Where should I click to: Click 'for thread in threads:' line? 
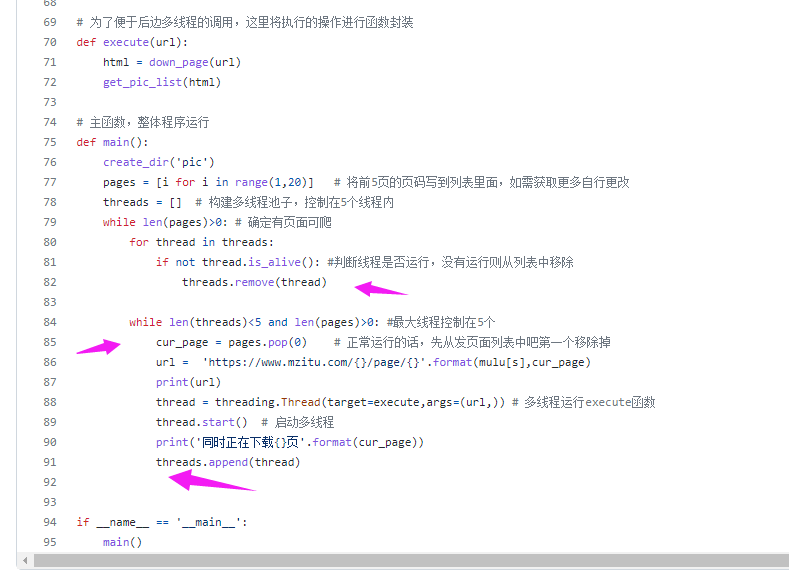(201, 242)
